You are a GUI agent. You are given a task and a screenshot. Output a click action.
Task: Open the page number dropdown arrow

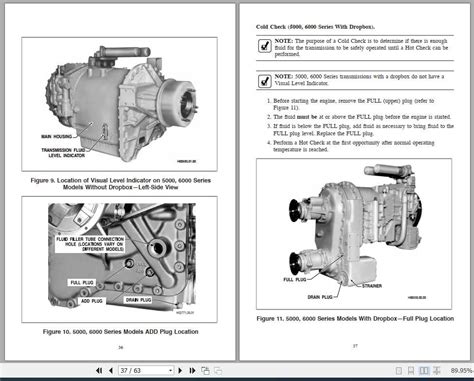170,370
